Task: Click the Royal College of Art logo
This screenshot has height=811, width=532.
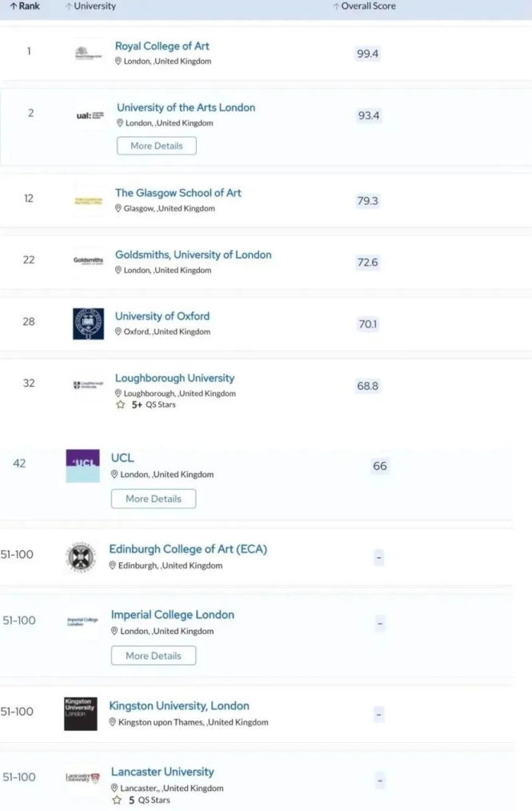Action: pyautogui.click(x=87, y=54)
